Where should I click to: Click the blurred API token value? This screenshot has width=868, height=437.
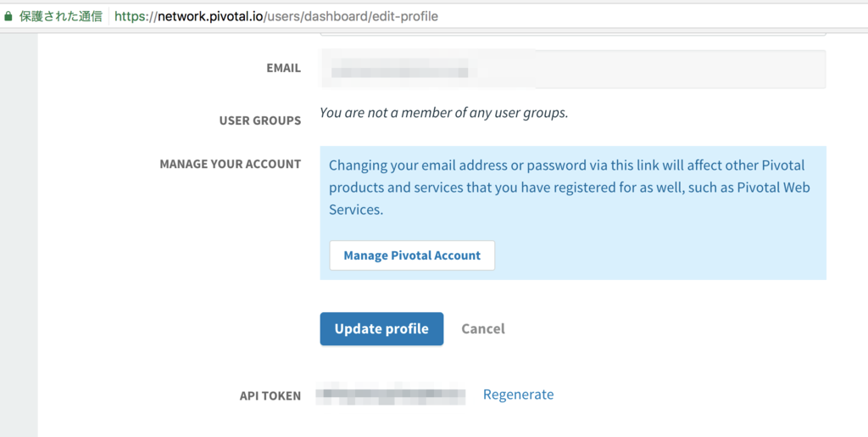coord(390,395)
